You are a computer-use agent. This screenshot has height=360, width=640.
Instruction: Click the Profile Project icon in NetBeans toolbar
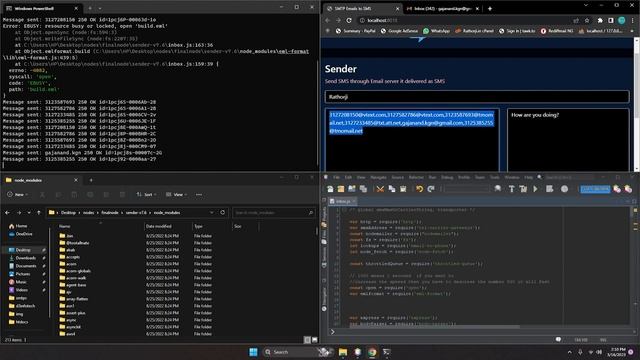[x=564, y=189]
